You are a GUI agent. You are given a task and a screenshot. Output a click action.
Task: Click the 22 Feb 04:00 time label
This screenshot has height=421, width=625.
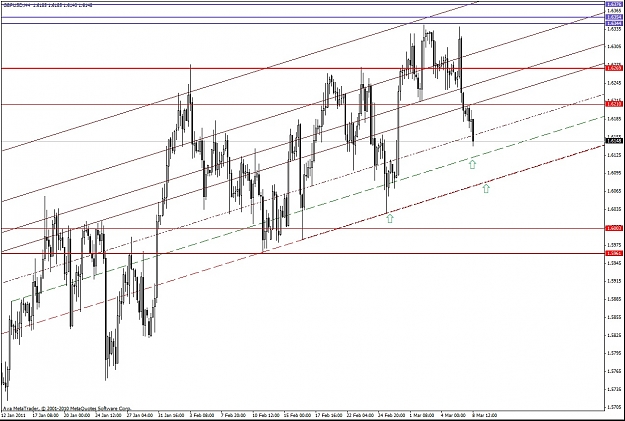pos(360,415)
